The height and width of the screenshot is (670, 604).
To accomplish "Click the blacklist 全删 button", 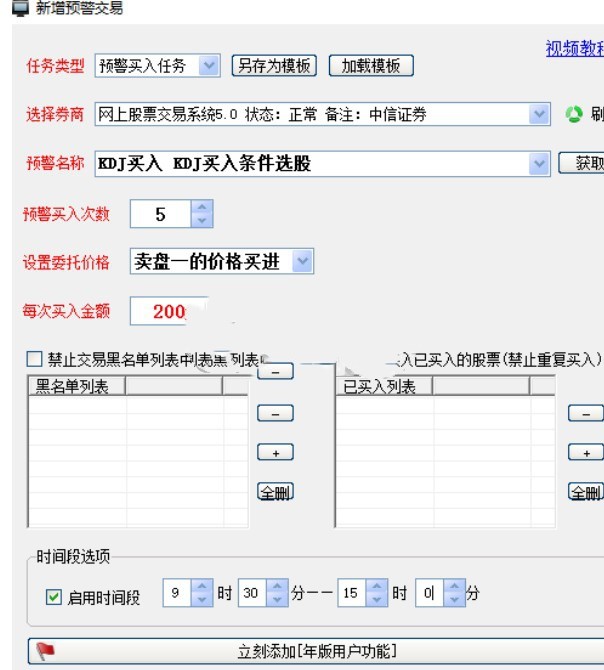I will [276, 492].
